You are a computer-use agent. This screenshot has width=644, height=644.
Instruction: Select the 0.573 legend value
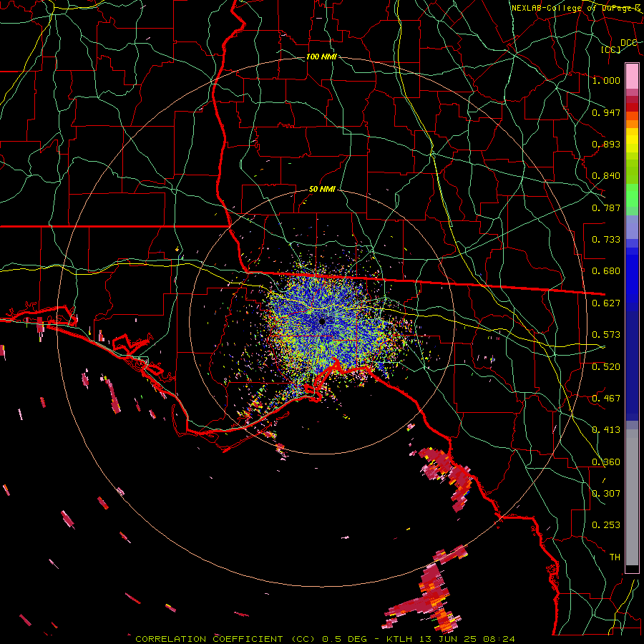[x=606, y=335]
